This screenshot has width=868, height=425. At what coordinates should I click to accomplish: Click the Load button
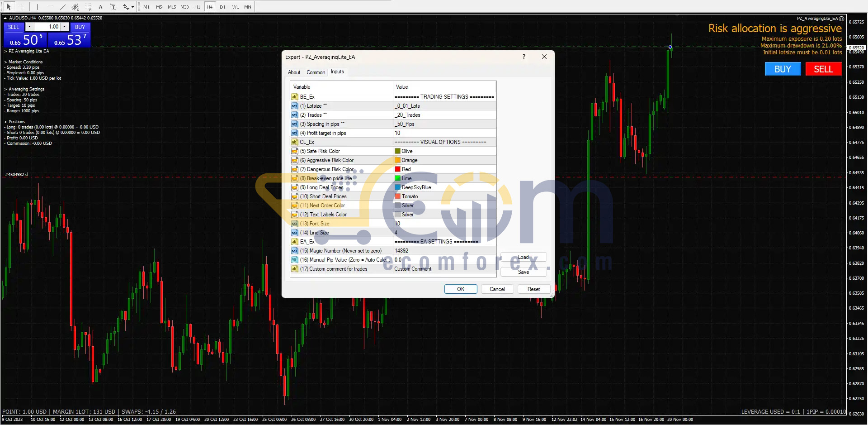[x=524, y=257]
